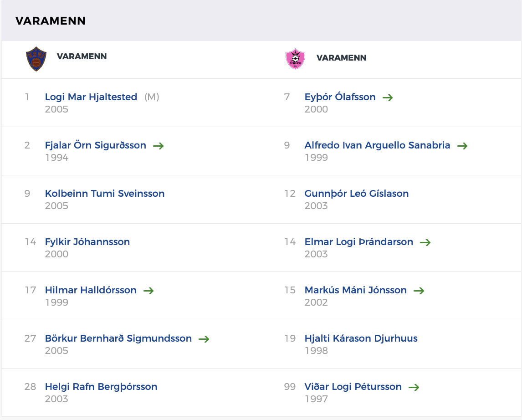
Task: Click arrow icon next to Viðar Logi Pétursson
Action: click(414, 387)
